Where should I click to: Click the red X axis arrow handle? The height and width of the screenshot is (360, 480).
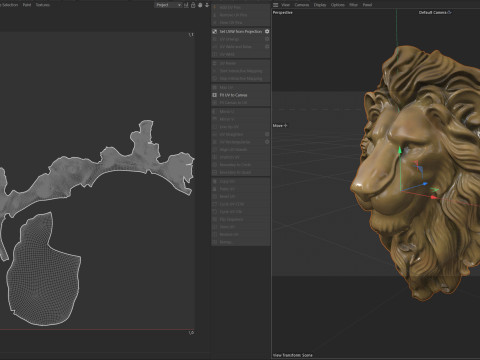[433, 197]
